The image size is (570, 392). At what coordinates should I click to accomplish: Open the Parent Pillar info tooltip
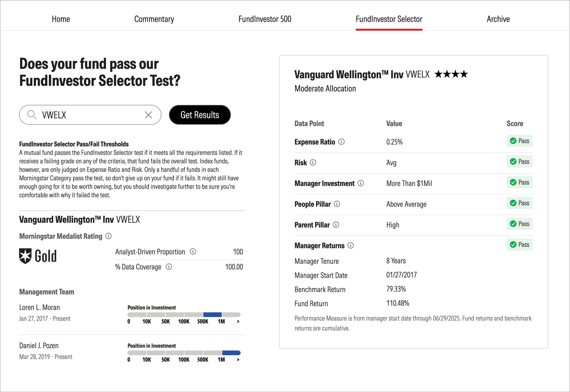coord(336,225)
